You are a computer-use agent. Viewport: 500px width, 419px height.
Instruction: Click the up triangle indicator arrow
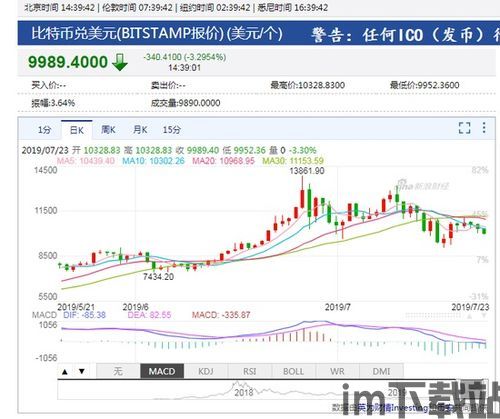(65, 371)
